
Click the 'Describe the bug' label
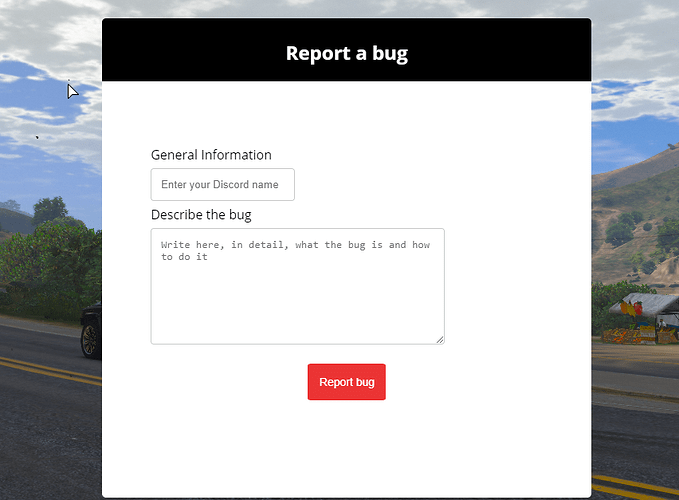201,215
